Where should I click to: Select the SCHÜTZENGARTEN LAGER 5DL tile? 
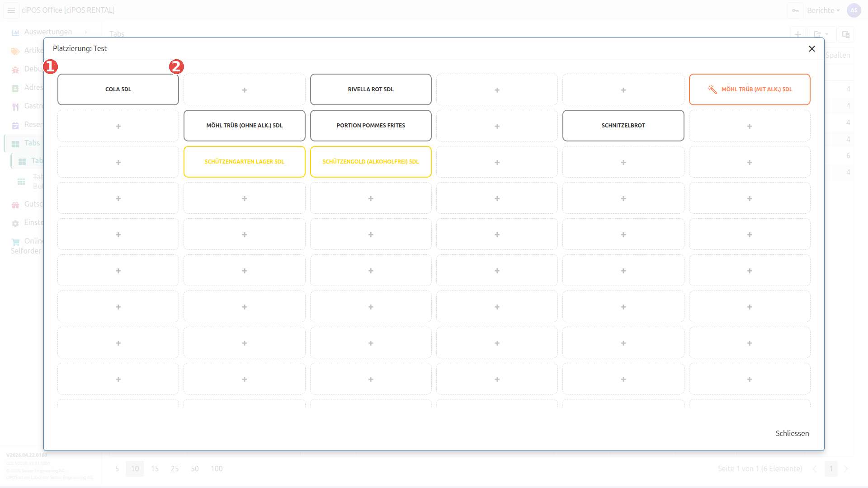(x=244, y=162)
